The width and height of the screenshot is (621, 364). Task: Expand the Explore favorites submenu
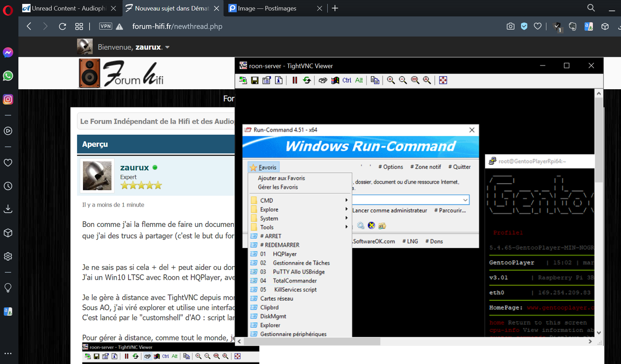[x=299, y=209]
